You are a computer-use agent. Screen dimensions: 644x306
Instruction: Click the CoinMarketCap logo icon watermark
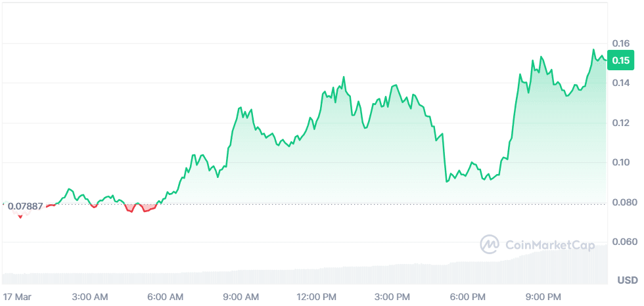tap(490, 245)
